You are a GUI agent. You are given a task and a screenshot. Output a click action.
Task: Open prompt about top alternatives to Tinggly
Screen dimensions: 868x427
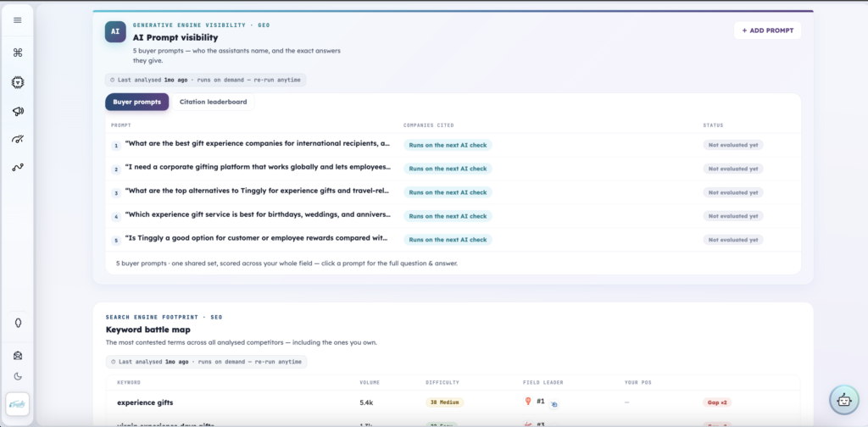click(x=258, y=191)
